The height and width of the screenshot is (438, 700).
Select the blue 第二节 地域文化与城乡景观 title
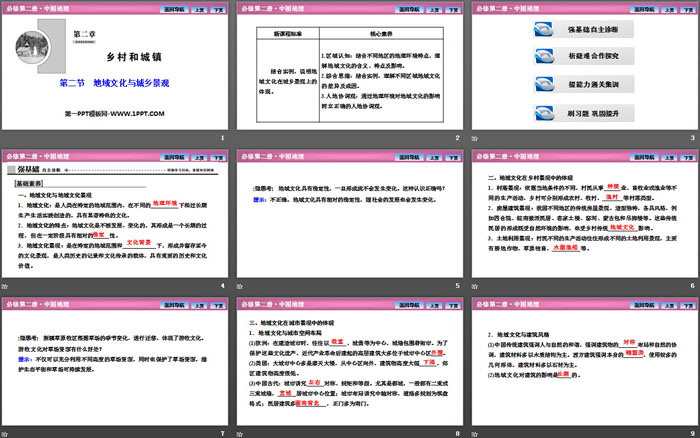(114, 84)
